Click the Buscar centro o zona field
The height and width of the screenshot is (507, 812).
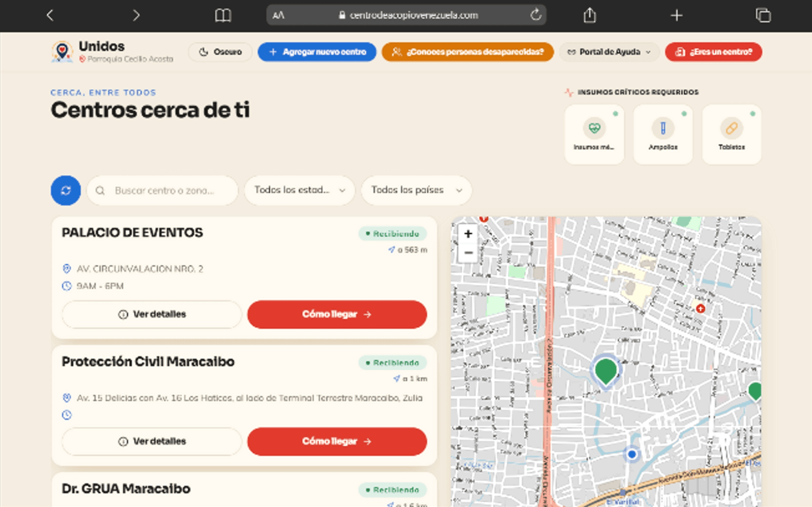pos(163,191)
